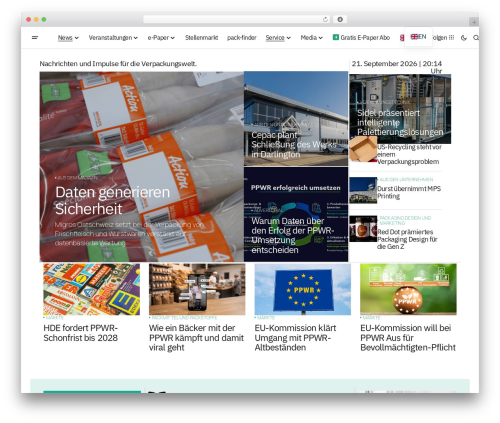Click Packmittel und Packstoffe tag

pos(184,318)
